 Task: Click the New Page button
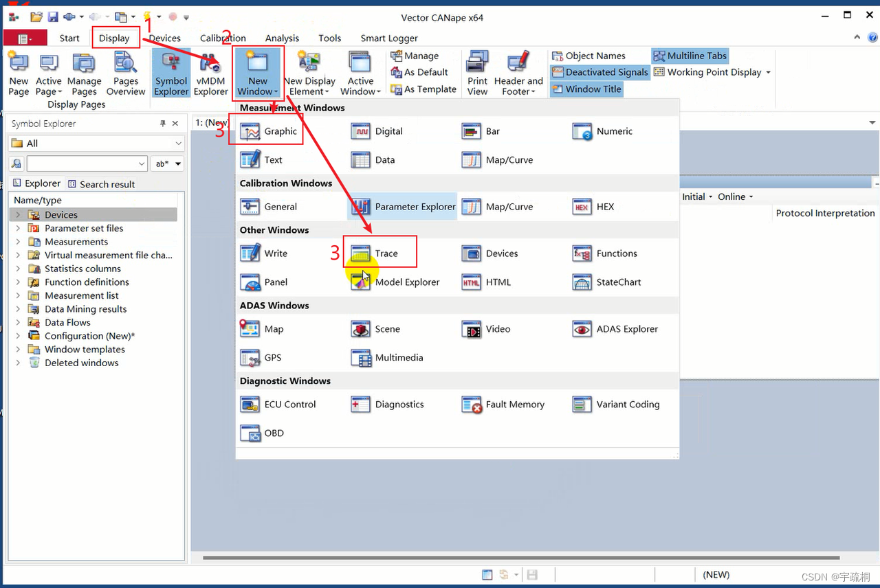pyautogui.click(x=19, y=73)
